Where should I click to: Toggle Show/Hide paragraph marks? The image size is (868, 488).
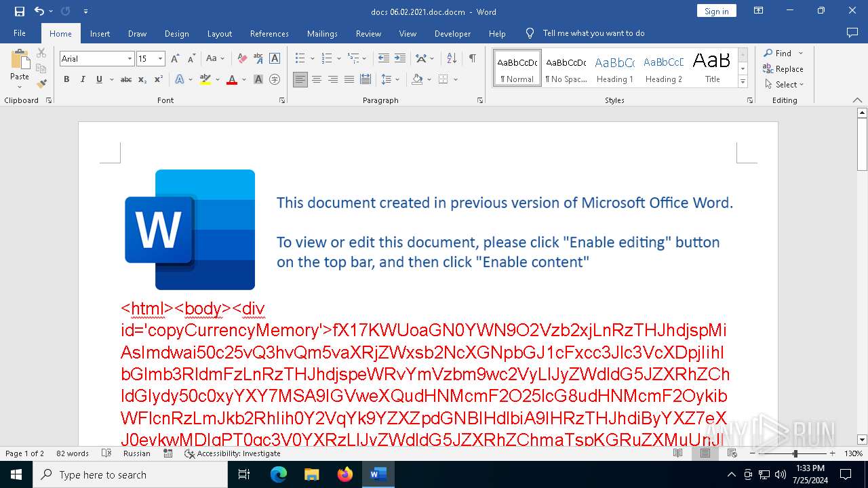[472, 59]
